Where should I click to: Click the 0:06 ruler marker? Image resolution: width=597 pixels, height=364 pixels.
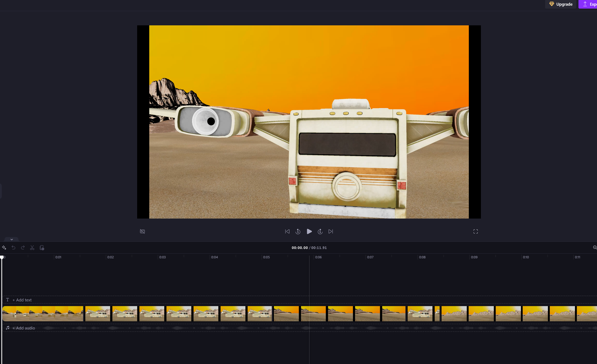[318, 257]
